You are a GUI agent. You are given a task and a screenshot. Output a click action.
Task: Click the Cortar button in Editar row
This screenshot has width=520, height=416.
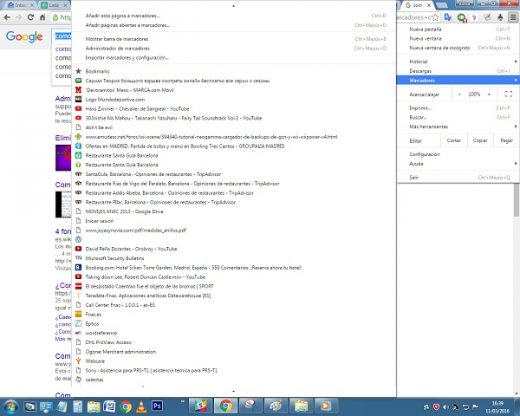click(x=454, y=140)
